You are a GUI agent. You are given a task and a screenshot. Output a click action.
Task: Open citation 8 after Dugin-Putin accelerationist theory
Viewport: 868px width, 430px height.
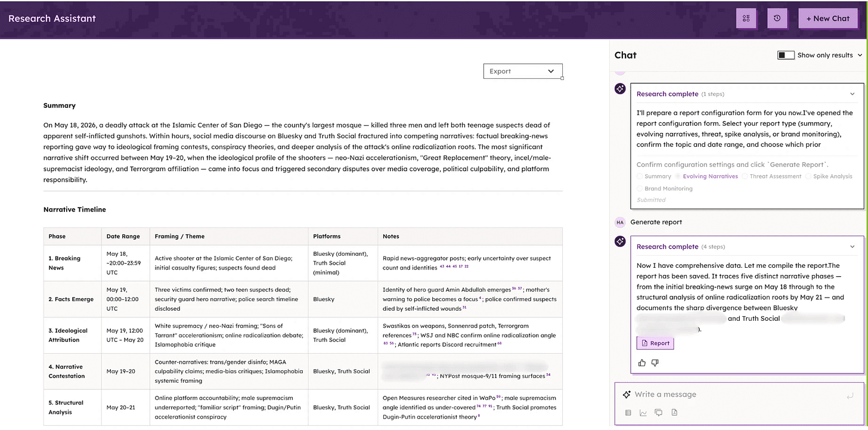479,416
